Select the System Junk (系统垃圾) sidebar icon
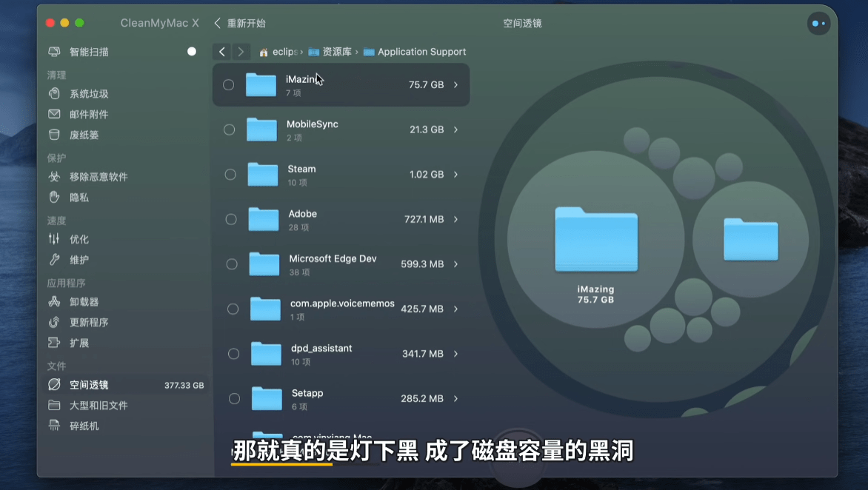This screenshot has width=868, height=490. tap(54, 93)
